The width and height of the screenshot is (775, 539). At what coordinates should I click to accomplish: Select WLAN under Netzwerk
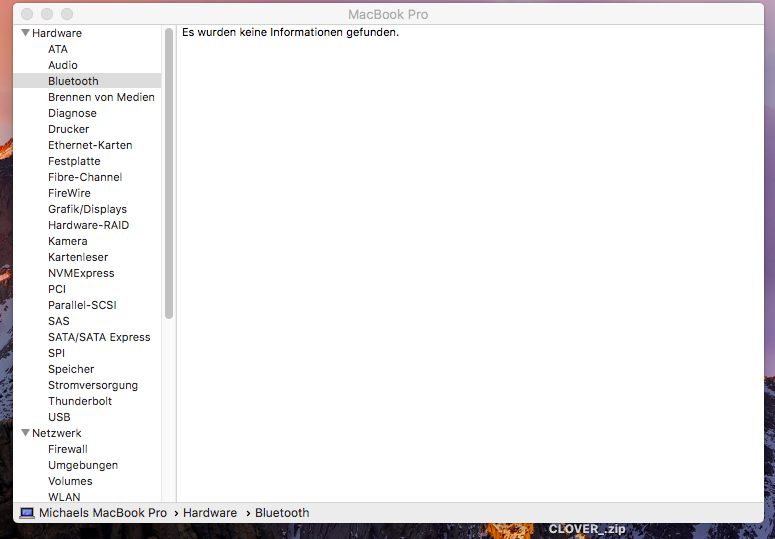[64, 497]
